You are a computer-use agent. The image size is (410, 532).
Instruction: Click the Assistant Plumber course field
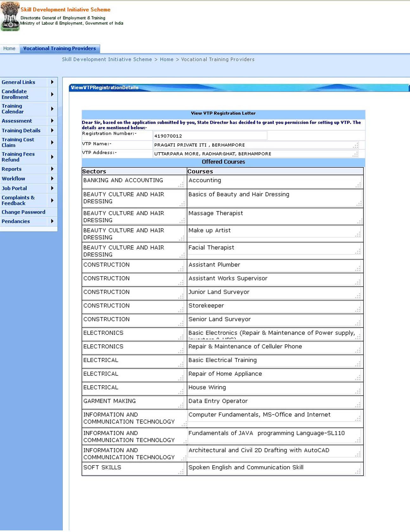[275, 266]
